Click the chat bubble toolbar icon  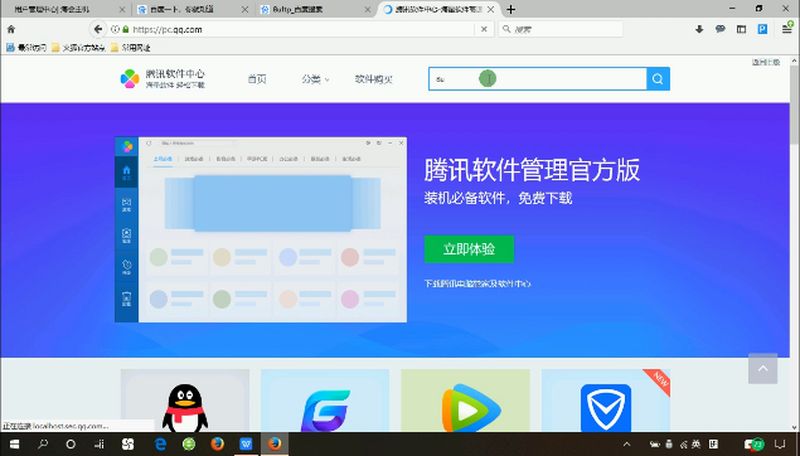click(x=720, y=30)
